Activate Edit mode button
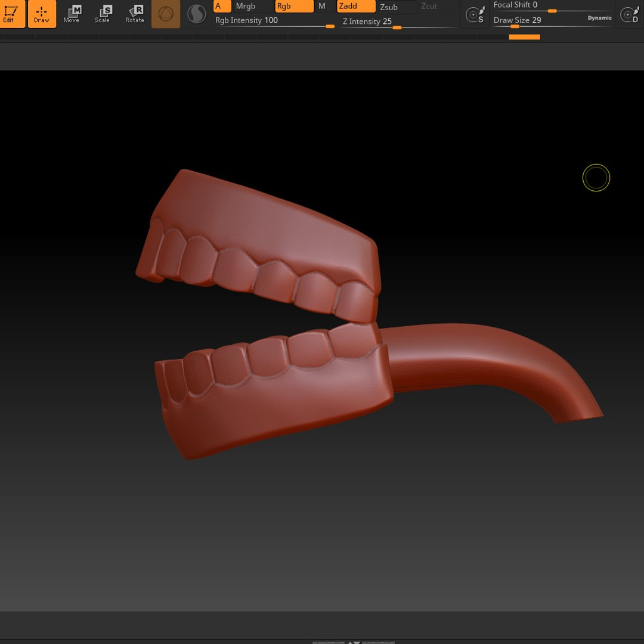Image resolution: width=644 pixels, height=644 pixels. (12, 14)
